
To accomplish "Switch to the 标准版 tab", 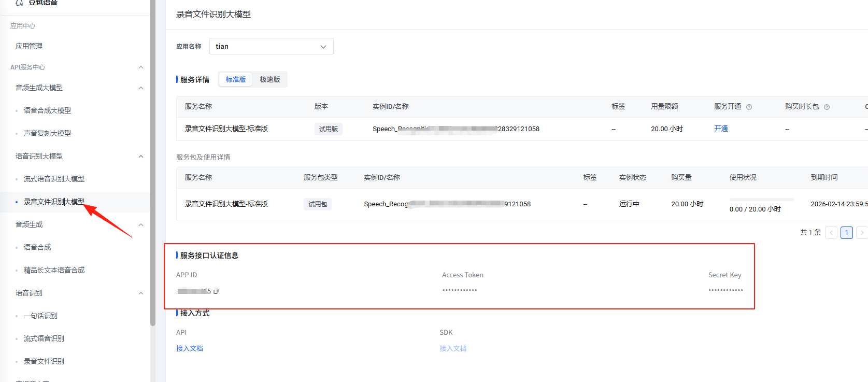I will coord(236,79).
